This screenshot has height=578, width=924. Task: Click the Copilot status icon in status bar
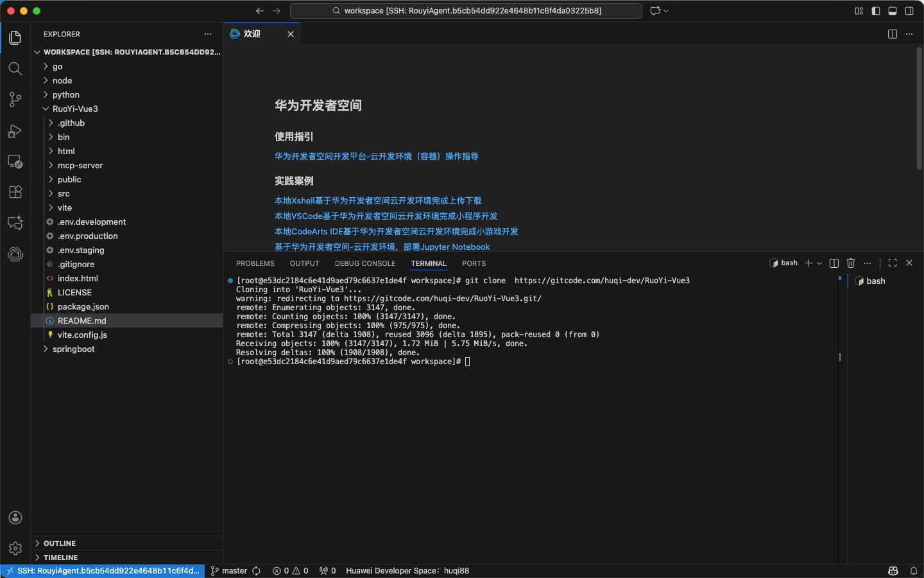click(x=893, y=571)
